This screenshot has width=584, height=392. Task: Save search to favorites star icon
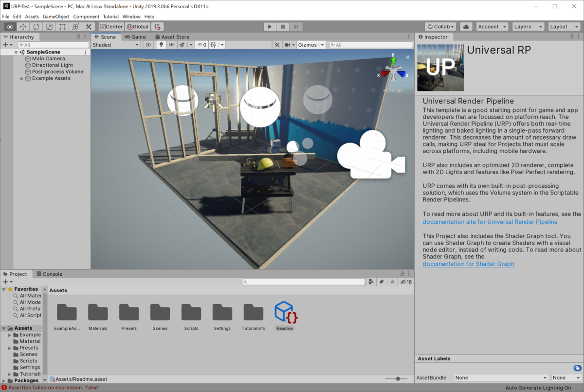coord(392,282)
